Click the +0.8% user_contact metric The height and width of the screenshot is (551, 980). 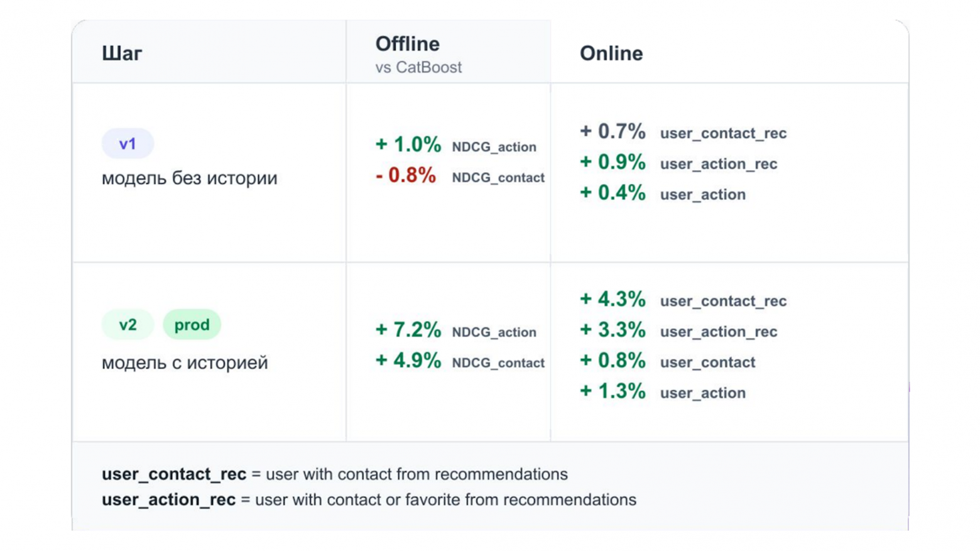tap(612, 361)
